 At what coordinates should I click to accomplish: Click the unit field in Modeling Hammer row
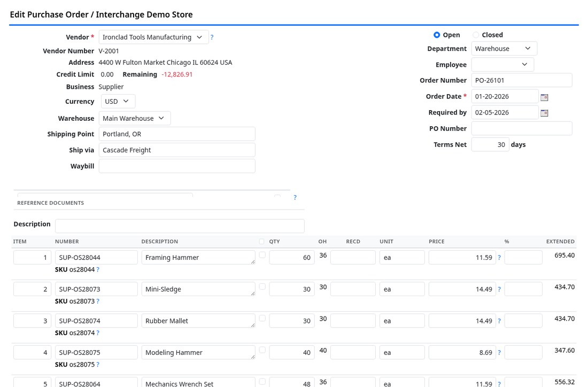[402, 352]
